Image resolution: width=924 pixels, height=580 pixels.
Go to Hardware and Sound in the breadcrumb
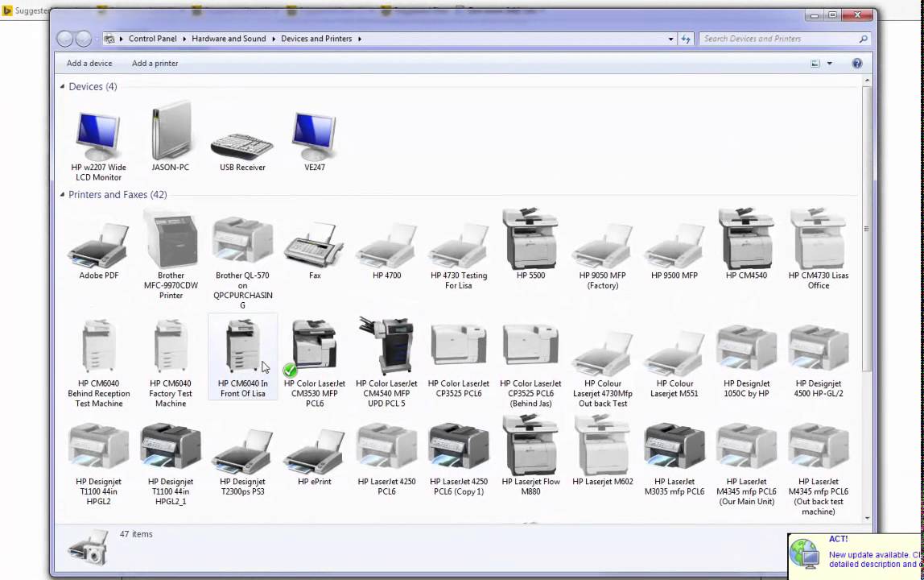229,39
